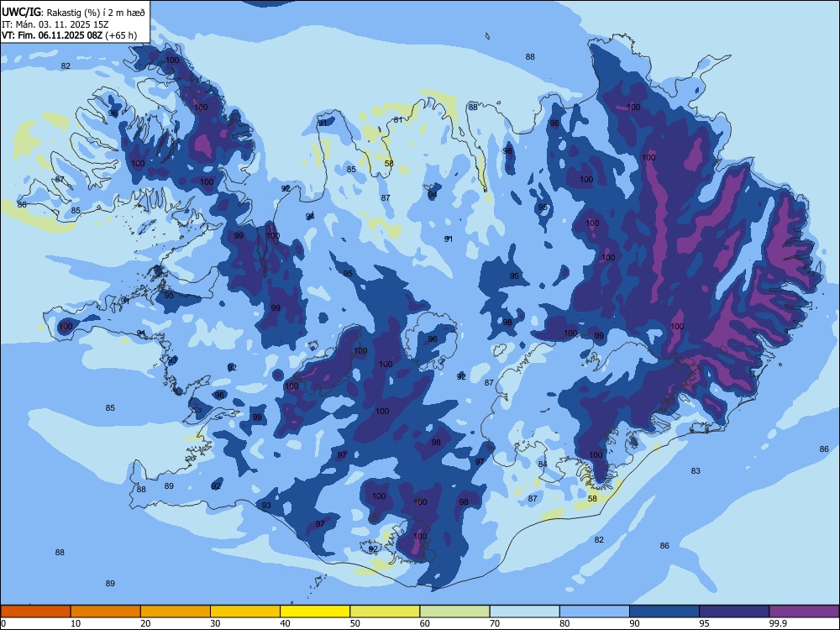Choose the amber 30–40 legend swatch
840x630 pixels.
coord(245,612)
